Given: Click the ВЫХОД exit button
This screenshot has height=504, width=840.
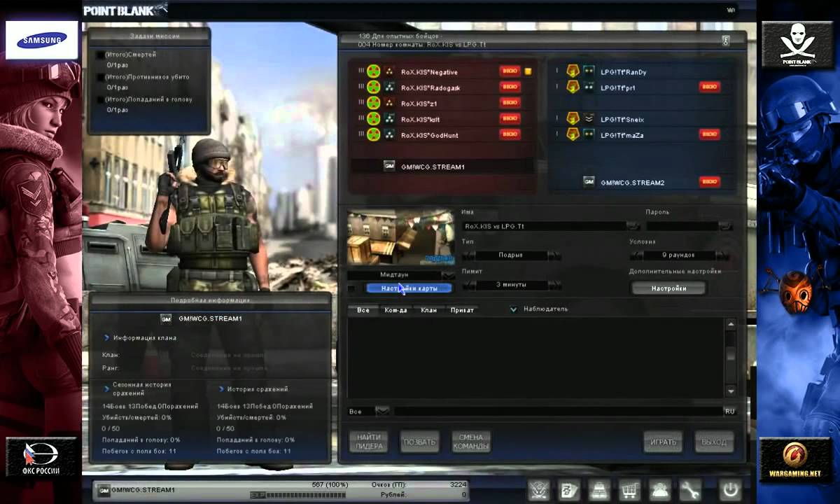Looking at the screenshot, I should coord(714,442).
